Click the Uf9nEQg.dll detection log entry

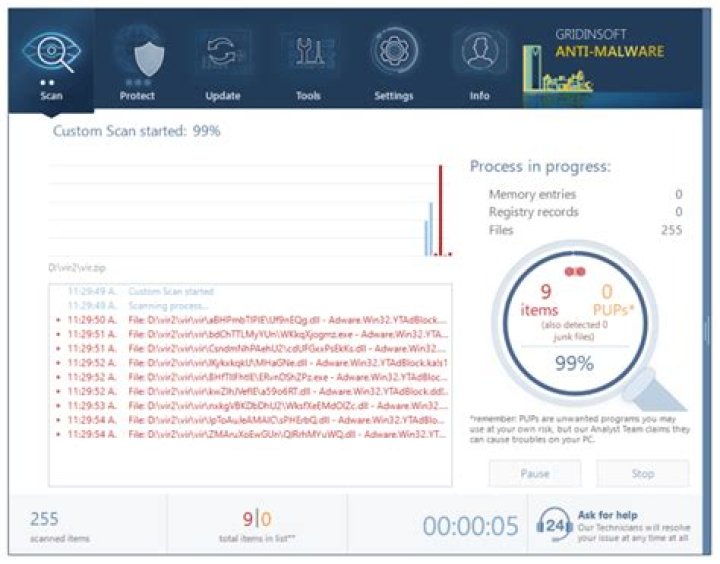(x=252, y=320)
